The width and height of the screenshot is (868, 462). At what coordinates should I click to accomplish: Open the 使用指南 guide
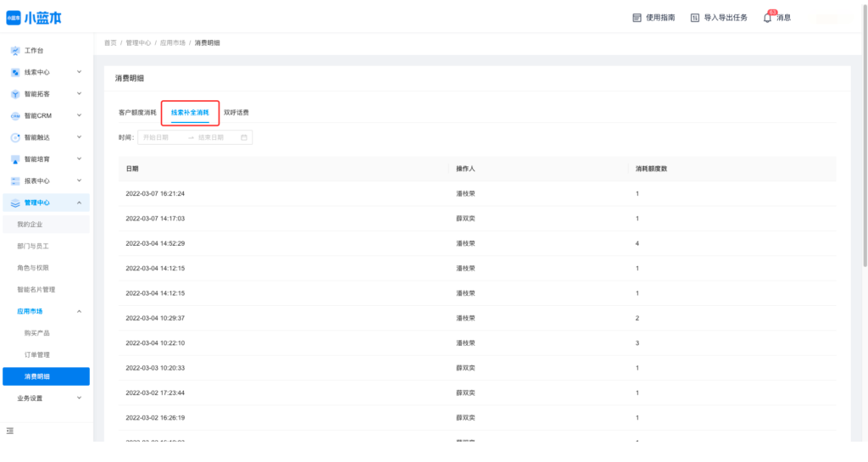pos(654,18)
